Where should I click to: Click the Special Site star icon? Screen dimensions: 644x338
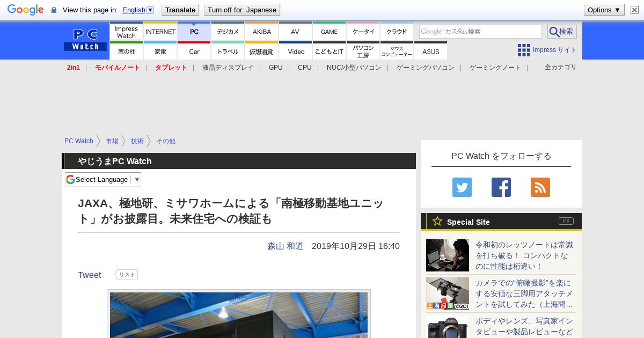(x=437, y=221)
